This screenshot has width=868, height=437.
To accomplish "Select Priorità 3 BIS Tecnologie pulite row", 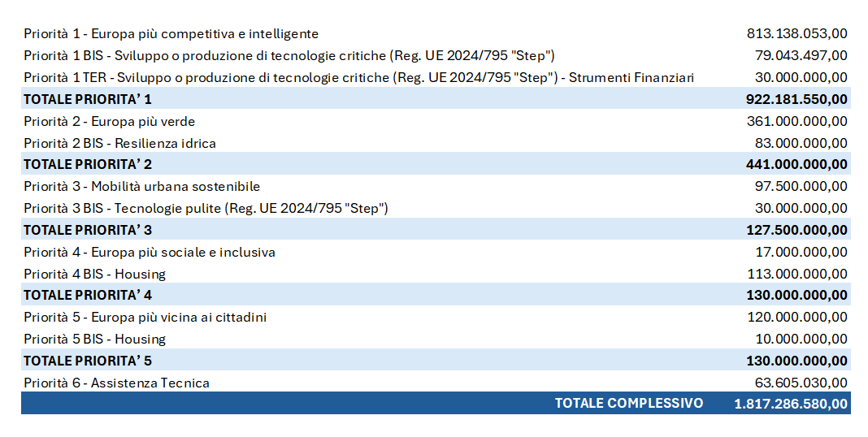I will 436,209.
